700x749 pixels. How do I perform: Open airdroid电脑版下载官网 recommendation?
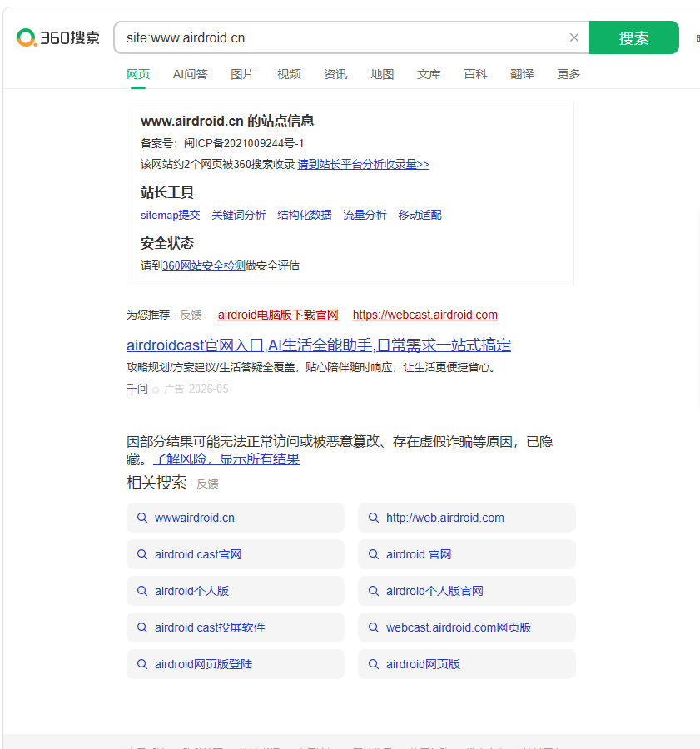click(x=278, y=315)
